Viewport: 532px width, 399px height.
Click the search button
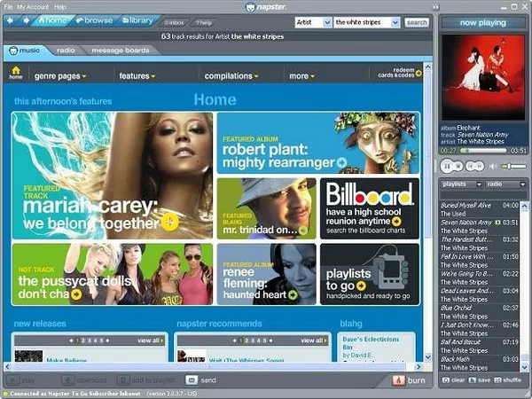[417, 22]
